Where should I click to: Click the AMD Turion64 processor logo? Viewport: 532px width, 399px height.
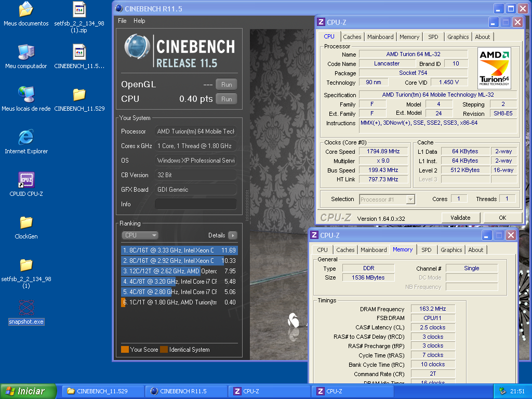[x=494, y=68]
